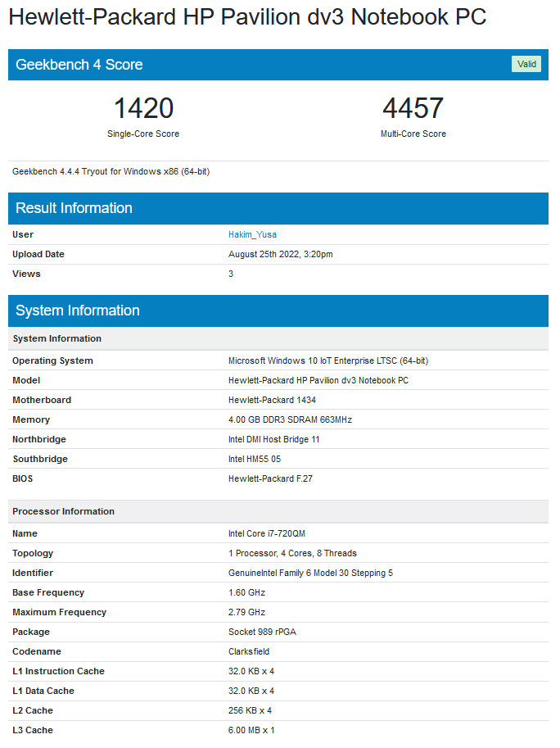560x748 pixels.
Task: Click the Single-Core Score label
Action: pos(143,134)
